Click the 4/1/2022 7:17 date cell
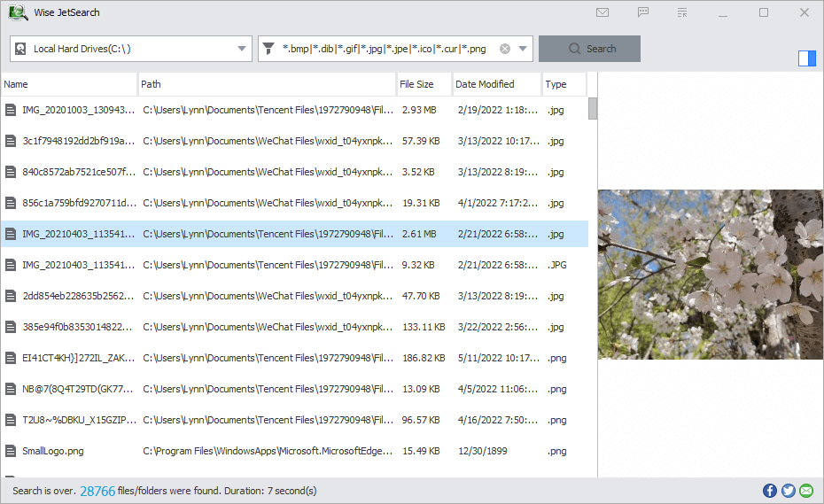Screen dimensions: 824x504 [498, 203]
